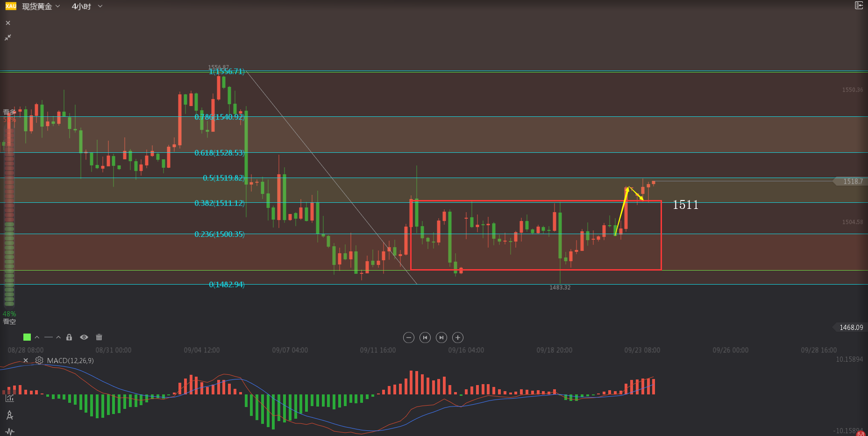Click the chart indicators icon in bottom-left
Screen dimensions: 868x436
(x=10, y=398)
